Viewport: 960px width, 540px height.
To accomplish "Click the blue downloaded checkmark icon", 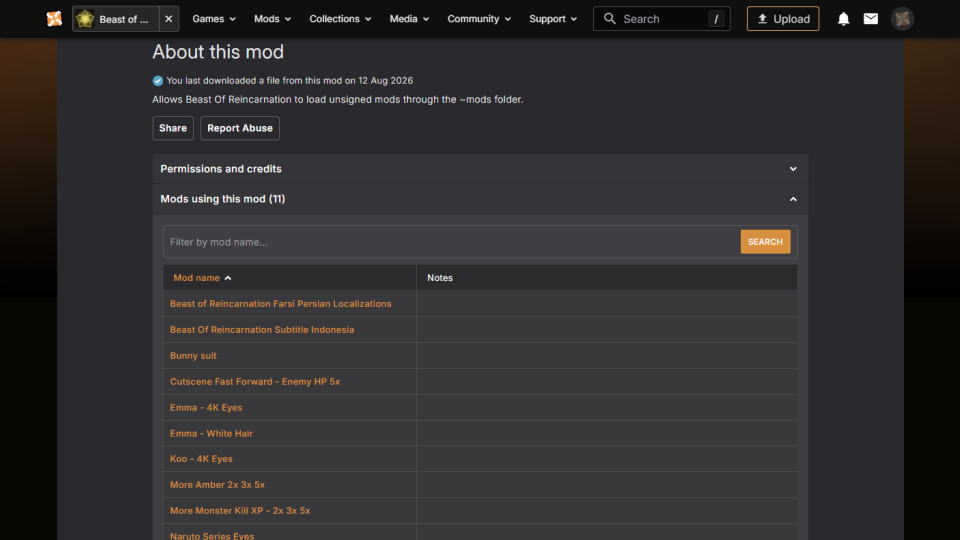I will (x=157, y=81).
